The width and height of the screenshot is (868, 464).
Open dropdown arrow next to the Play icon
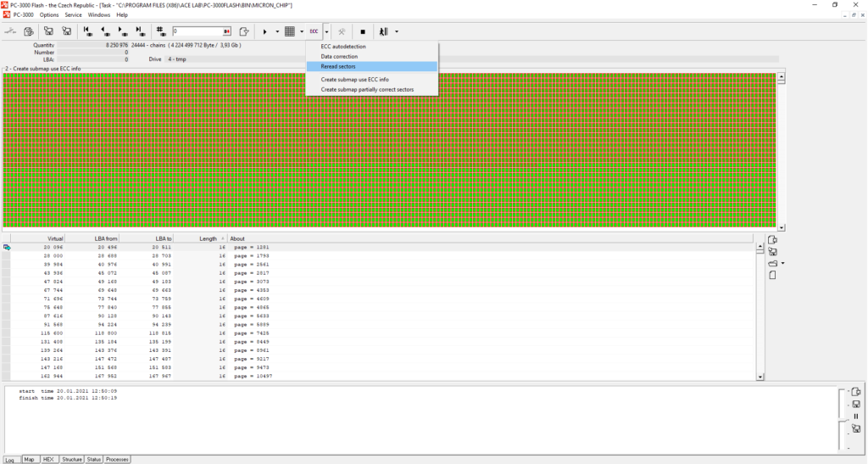pos(277,31)
